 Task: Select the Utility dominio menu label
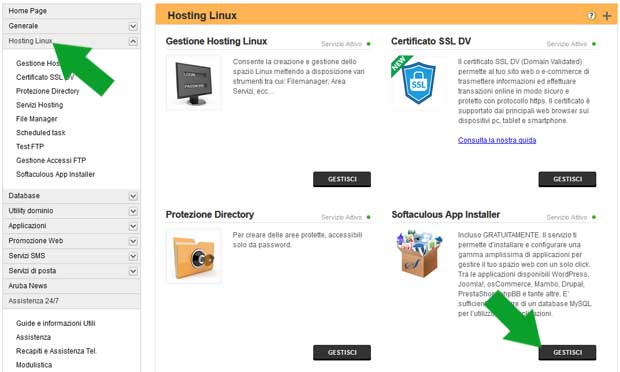31,211
